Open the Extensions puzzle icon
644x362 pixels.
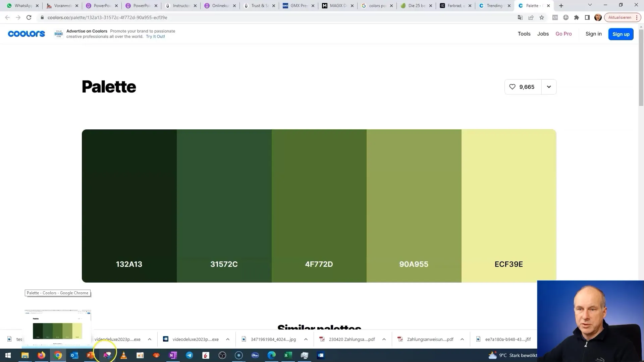click(577, 17)
